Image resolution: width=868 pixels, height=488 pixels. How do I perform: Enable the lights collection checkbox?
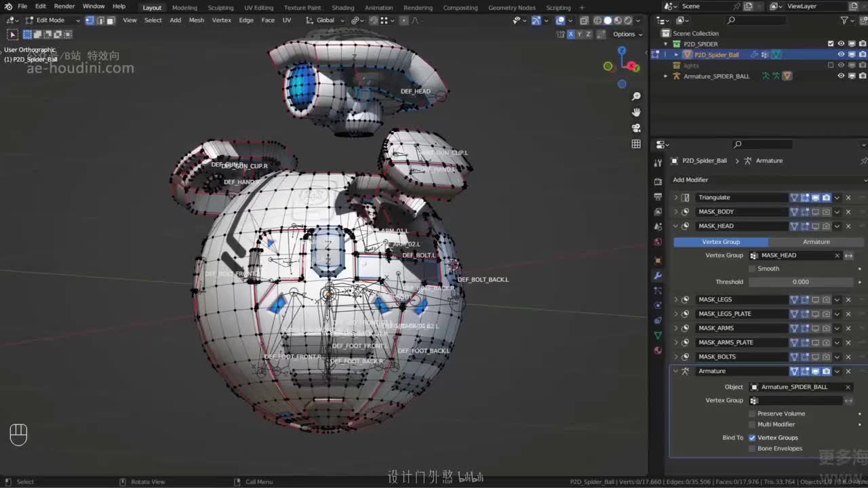point(831,65)
